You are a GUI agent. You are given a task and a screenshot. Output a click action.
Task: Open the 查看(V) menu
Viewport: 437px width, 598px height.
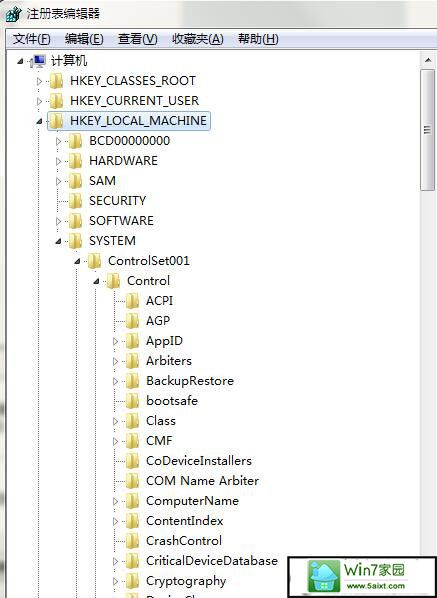tap(137, 39)
